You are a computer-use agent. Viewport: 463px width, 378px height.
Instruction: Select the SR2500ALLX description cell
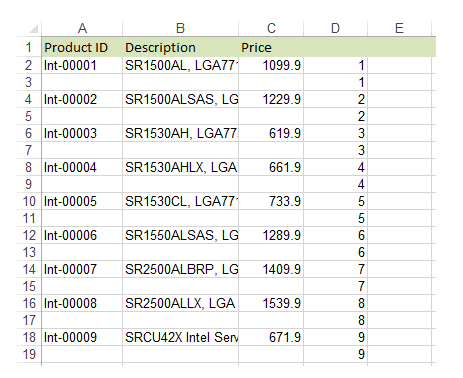(180, 303)
